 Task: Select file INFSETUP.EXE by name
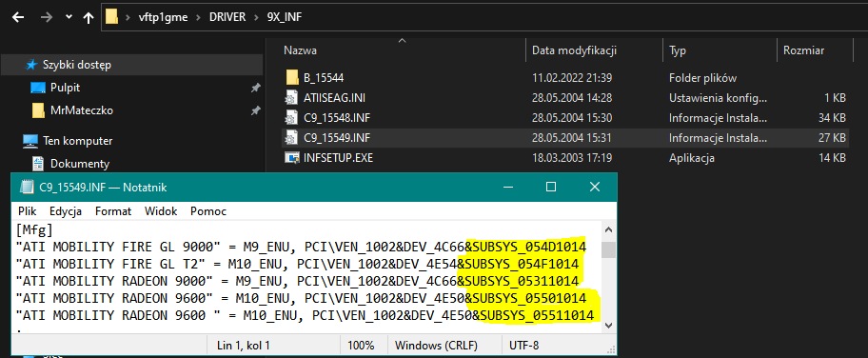(x=338, y=158)
